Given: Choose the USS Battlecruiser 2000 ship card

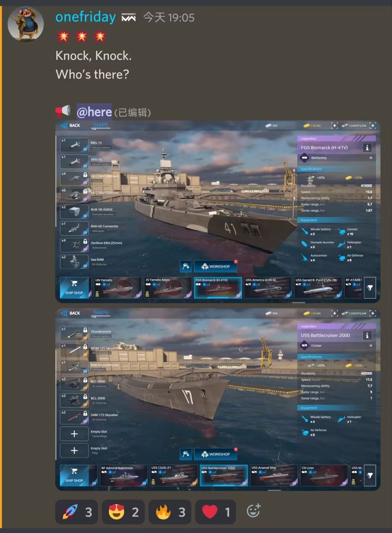Looking at the screenshot, I should click(x=224, y=475).
